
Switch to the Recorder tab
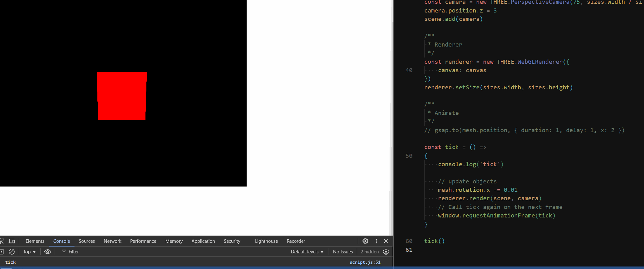[296, 241]
